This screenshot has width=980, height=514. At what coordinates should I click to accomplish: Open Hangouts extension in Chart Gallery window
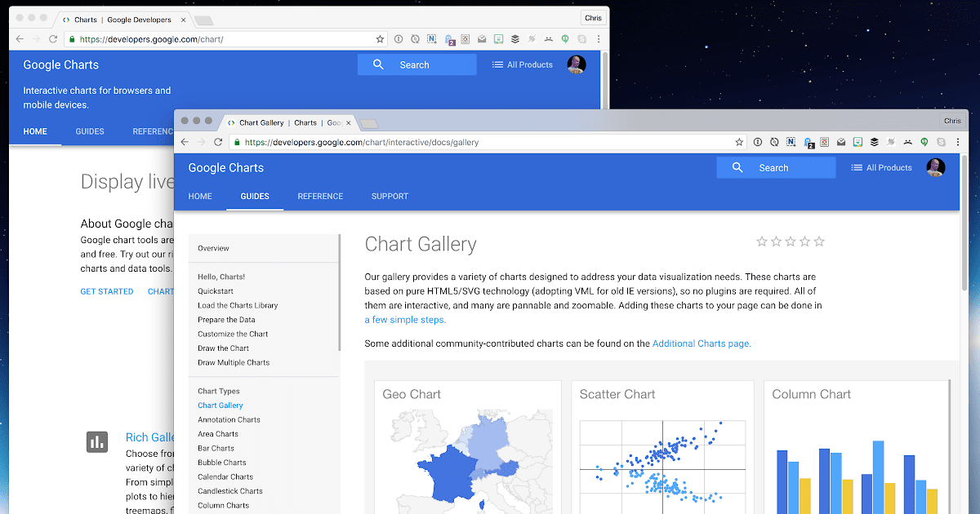point(924,142)
